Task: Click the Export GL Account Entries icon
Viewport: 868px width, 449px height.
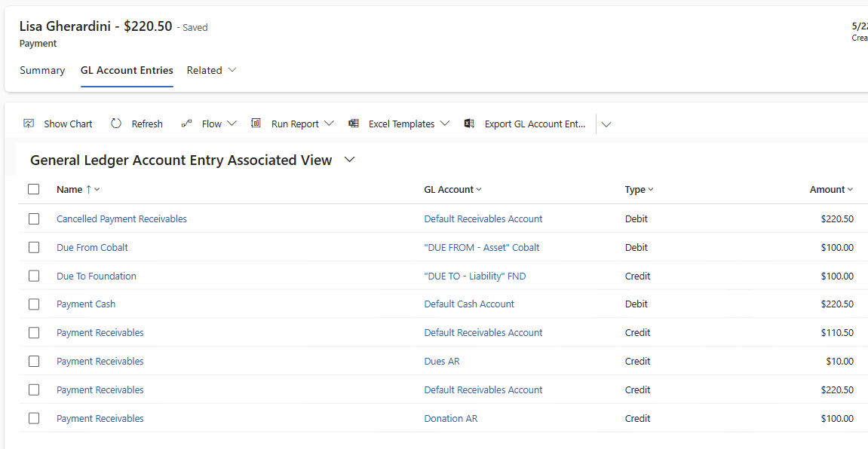Action: click(x=469, y=123)
